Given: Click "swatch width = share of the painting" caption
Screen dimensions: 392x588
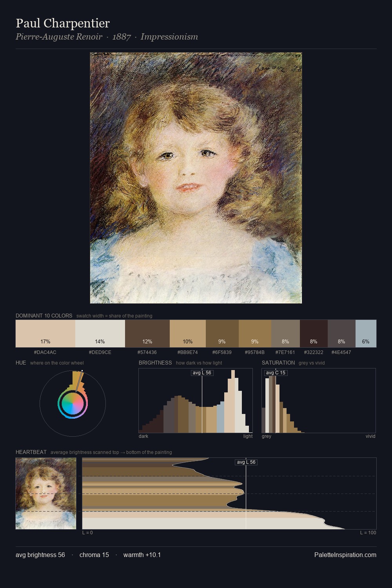Looking at the screenshot, I should pyautogui.click(x=114, y=316).
